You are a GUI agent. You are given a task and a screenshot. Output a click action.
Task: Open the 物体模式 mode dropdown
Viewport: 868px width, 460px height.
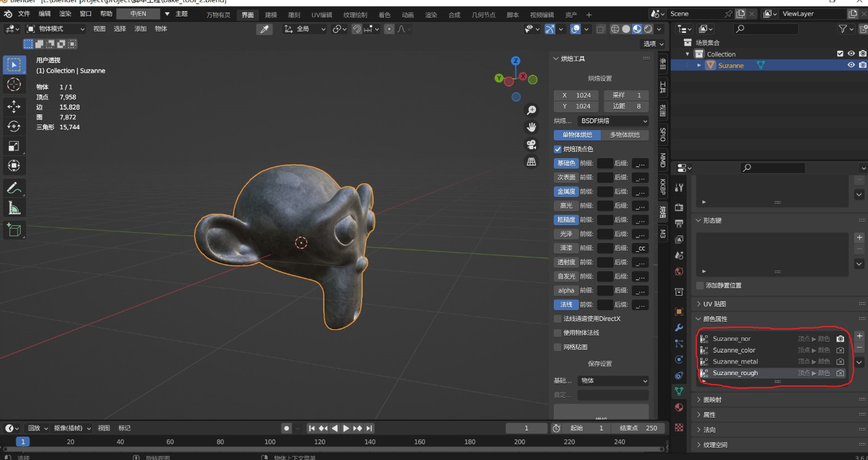coord(55,29)
